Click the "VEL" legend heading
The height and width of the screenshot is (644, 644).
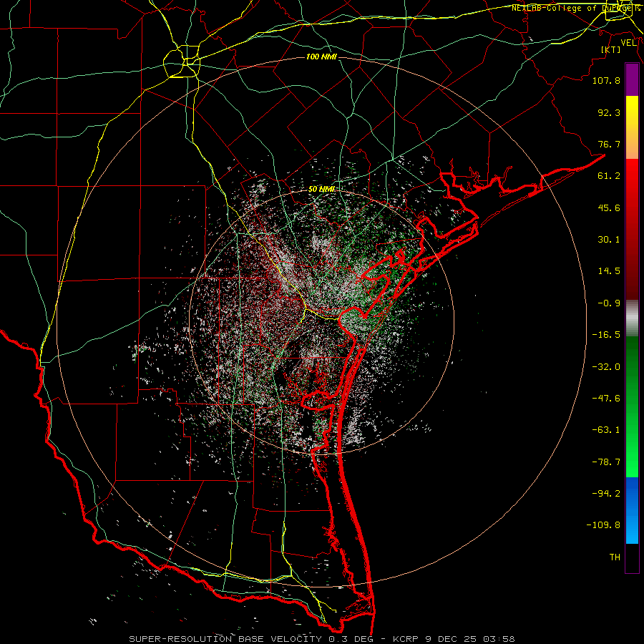tap(629, 43)
